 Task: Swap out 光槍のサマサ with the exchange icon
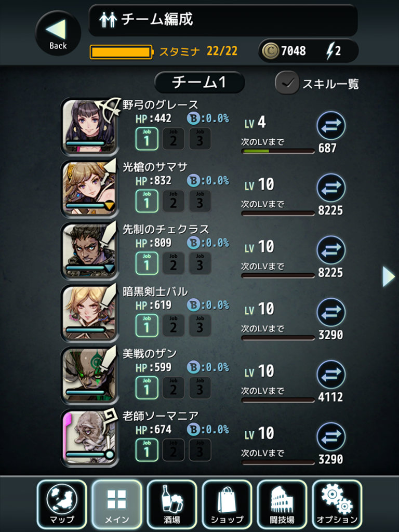click(x=331, y=188)
